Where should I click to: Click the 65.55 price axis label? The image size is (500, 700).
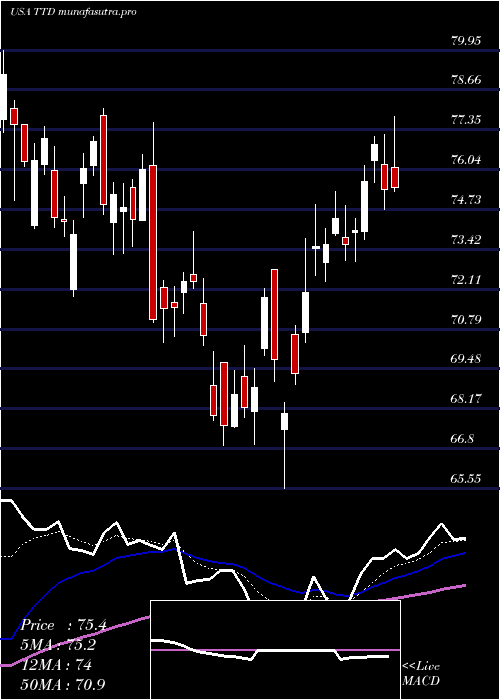[x=466, y=479]
